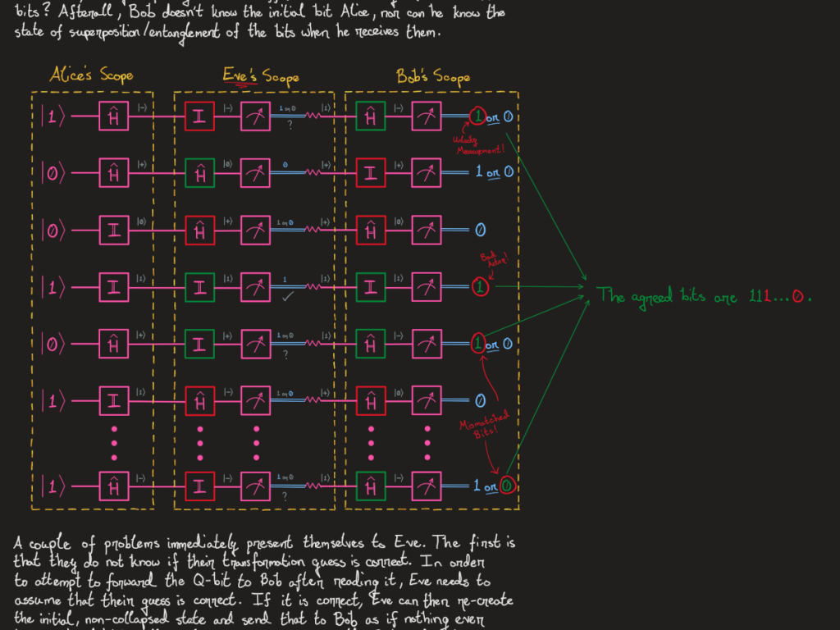This screenshot has height=630, width=840.
Task: Click the circled 1 labeled Unlucky Measurement
Action: coord(478,117)
